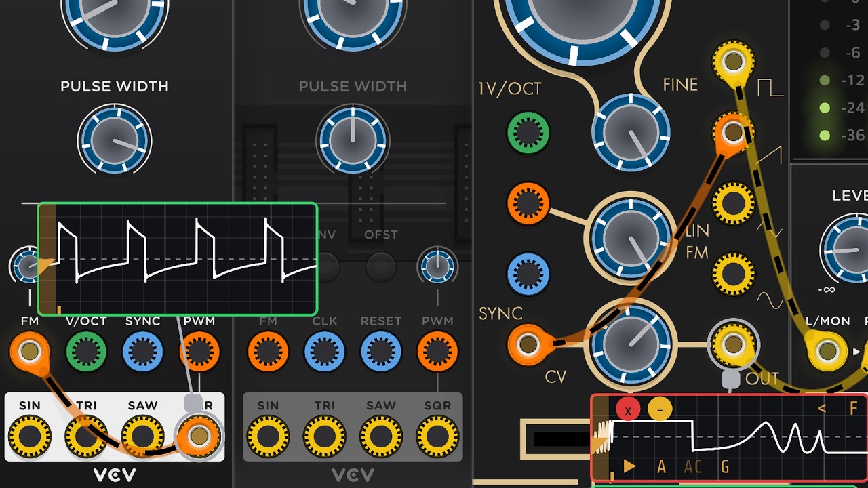Click the L/MON input jack
The width and height of the screenshot is (868, 488).
tap(827, 351)
